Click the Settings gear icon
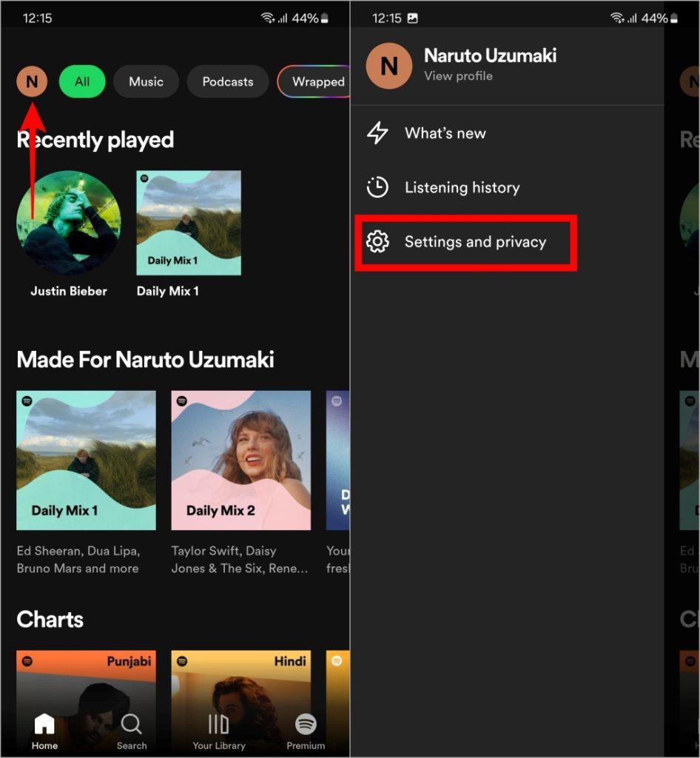 377,242
